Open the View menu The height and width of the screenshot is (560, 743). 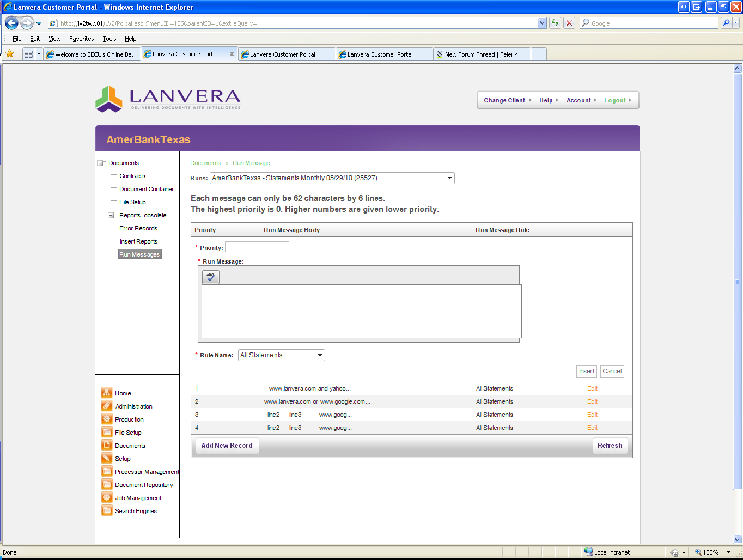click(x=54, y=39)
